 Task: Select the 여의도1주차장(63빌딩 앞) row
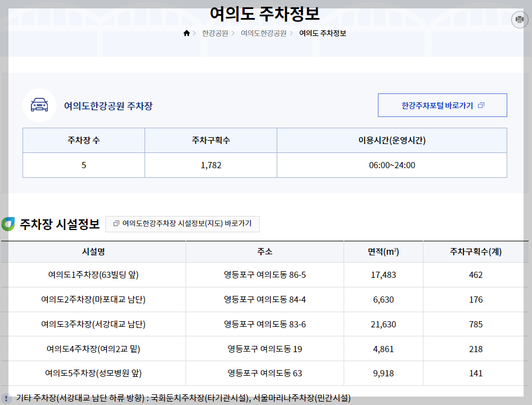(94, 275)
